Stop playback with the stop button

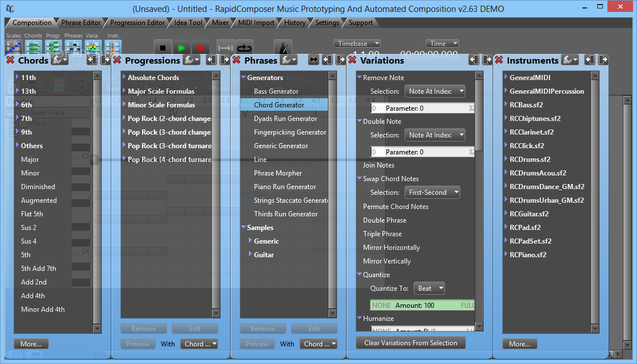pyautogui.click(x=163, y=48)
